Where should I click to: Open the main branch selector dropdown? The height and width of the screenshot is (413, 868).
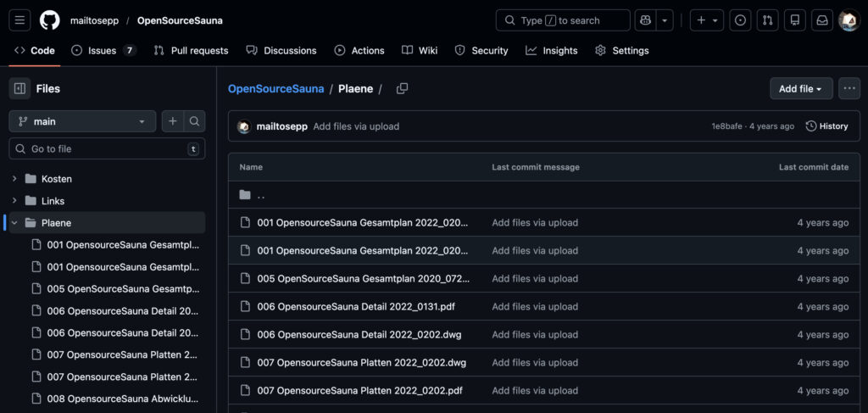click(82, 121)
